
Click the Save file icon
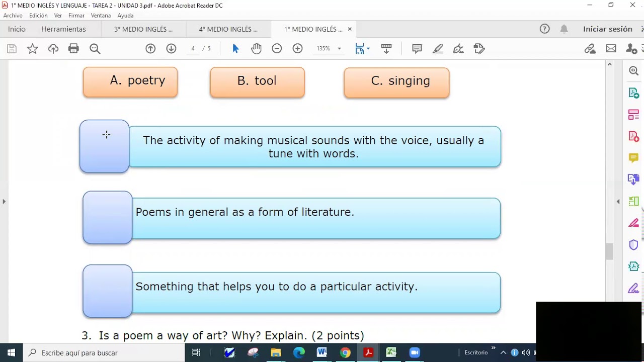tap(12, 49)
